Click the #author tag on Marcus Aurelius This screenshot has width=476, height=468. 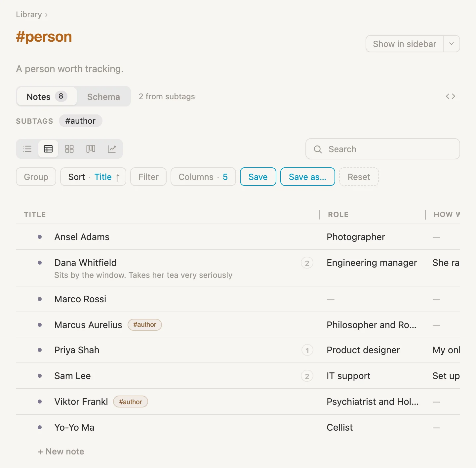click(145, 324)
